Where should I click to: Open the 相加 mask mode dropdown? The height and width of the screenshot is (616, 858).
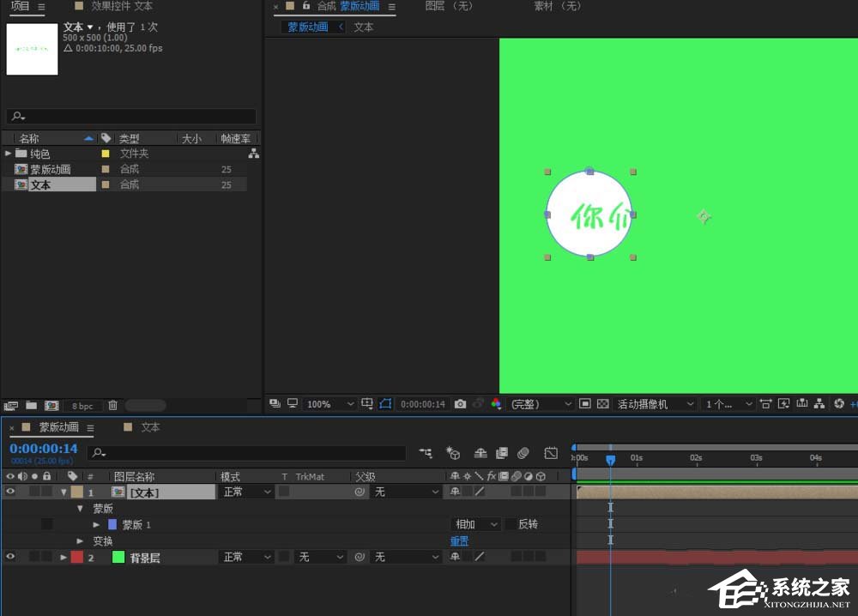tap(476, 524)
